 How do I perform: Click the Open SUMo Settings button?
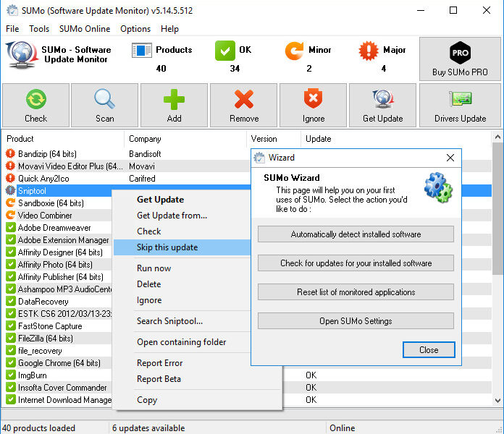(356, 321)
